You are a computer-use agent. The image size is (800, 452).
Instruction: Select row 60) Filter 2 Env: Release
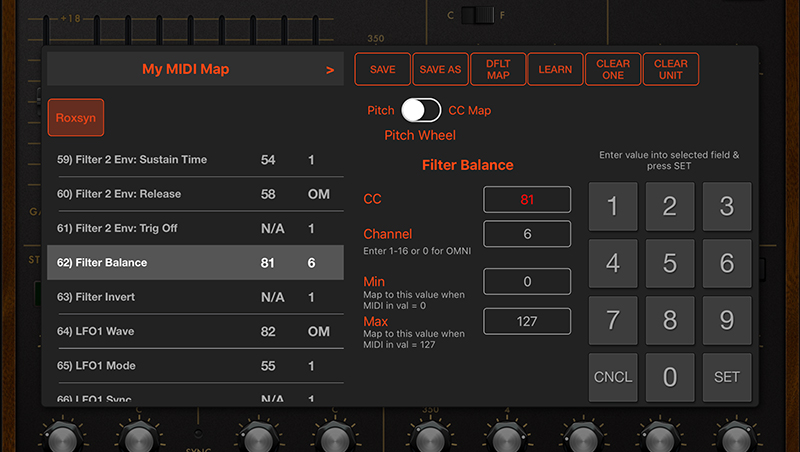pyautogui.click(x=195, y=194)
